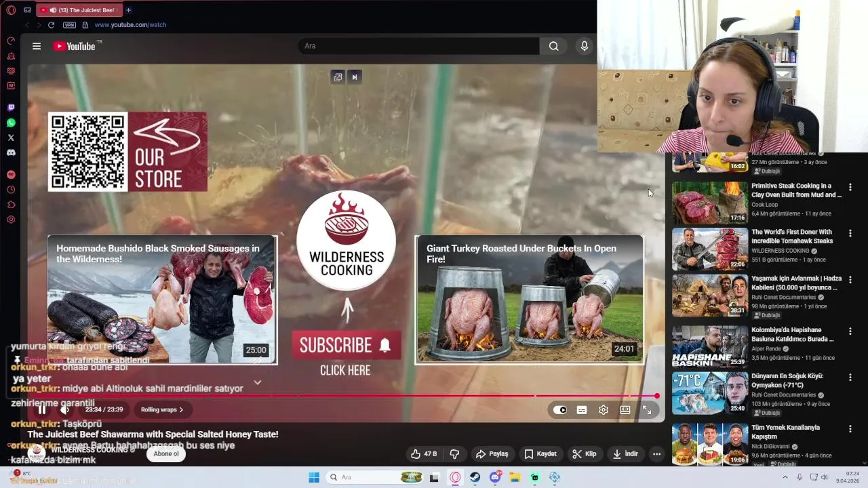Focus the YouTube search box
This screenshot has height=488, width=868.
point(418,46)
